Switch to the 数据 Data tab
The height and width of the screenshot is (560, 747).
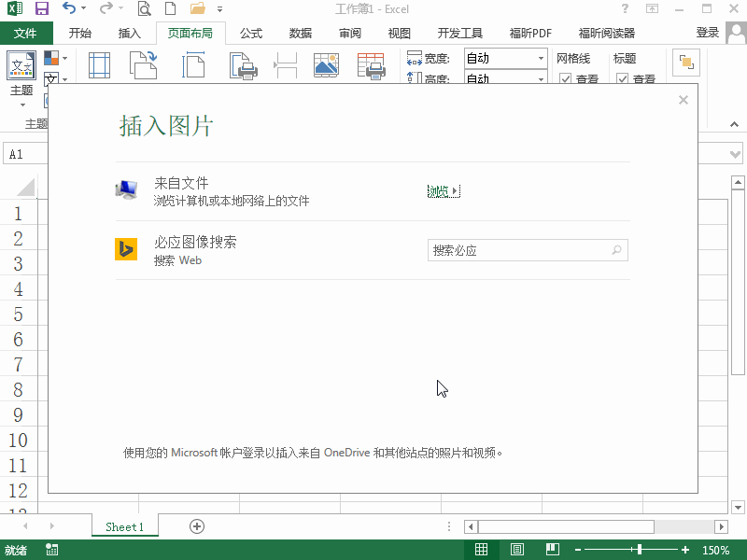300,33
